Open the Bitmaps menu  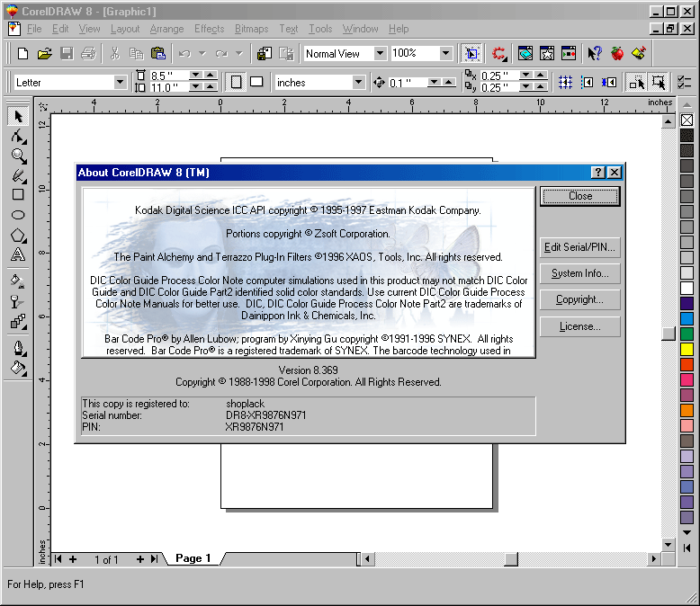251,29
